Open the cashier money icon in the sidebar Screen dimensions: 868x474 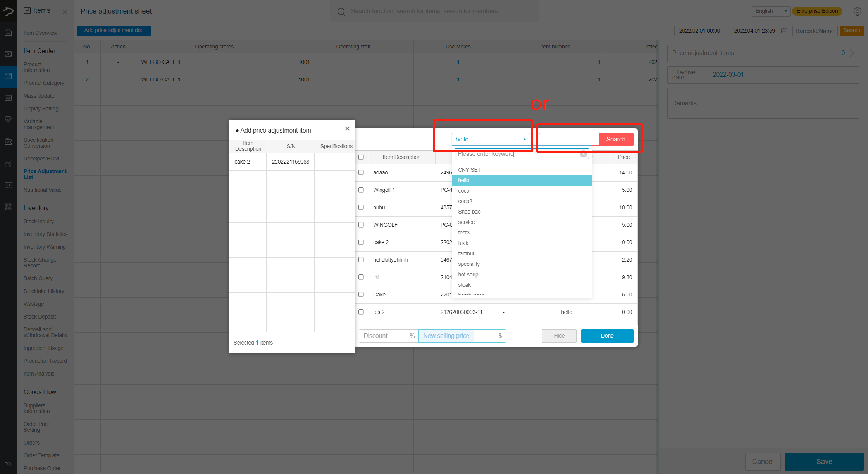[x=8, y=54]
